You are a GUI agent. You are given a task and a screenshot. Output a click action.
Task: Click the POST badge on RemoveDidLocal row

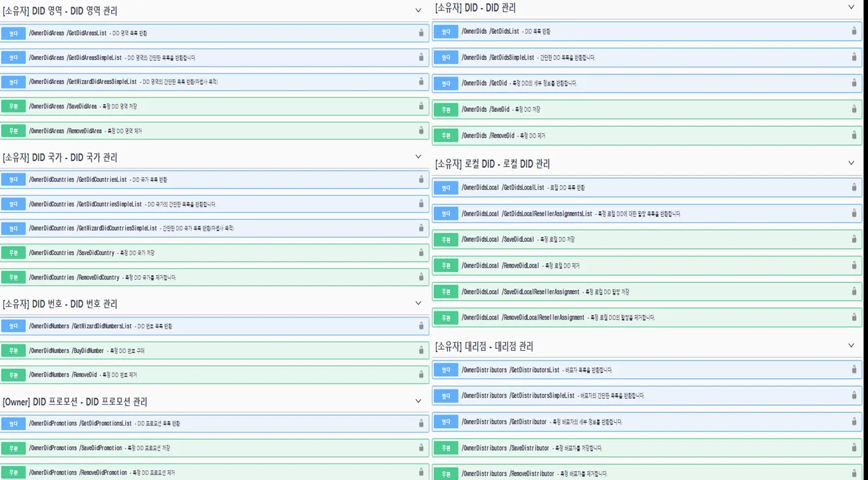(x=446, y=266)
